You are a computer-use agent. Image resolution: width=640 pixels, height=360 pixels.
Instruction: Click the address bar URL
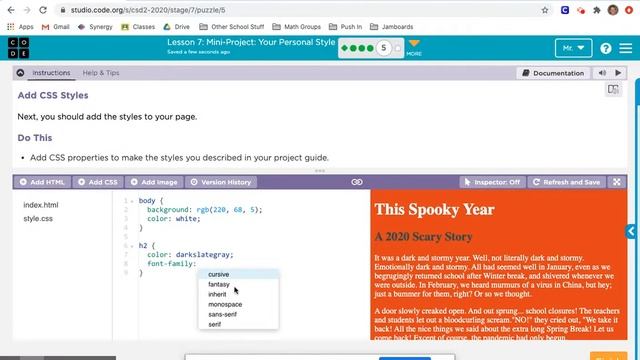pos(148,10)
